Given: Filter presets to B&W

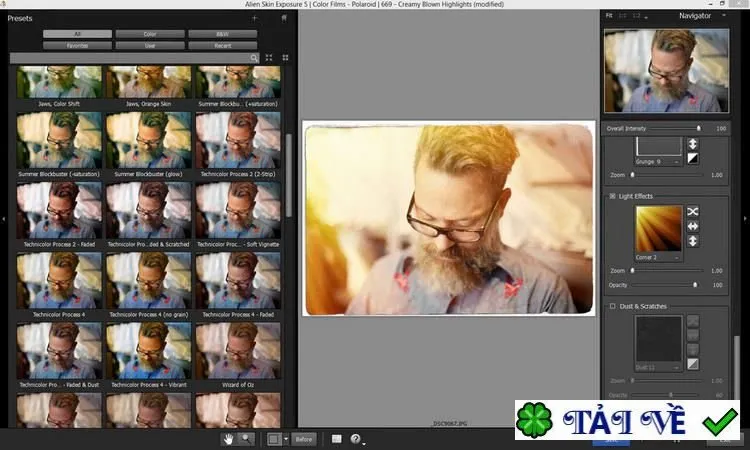Looking at the screenshot, I should pos(222,34).
